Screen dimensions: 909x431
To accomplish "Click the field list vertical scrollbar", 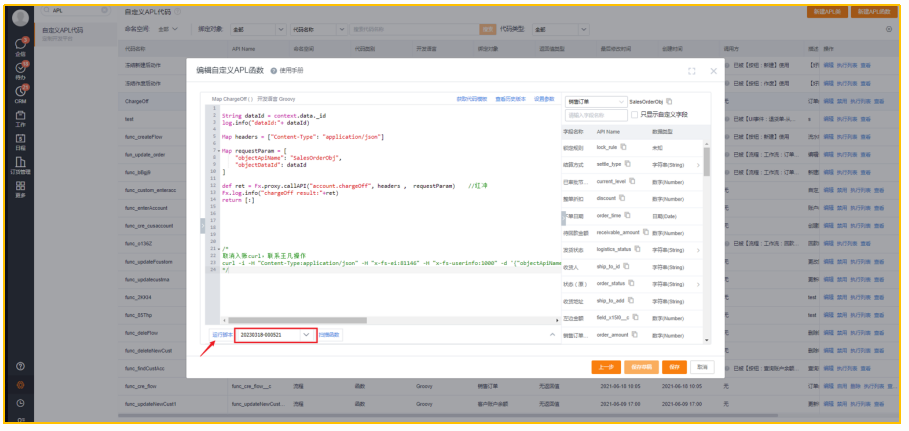I will pyautogui.click(x=707, y=160).
